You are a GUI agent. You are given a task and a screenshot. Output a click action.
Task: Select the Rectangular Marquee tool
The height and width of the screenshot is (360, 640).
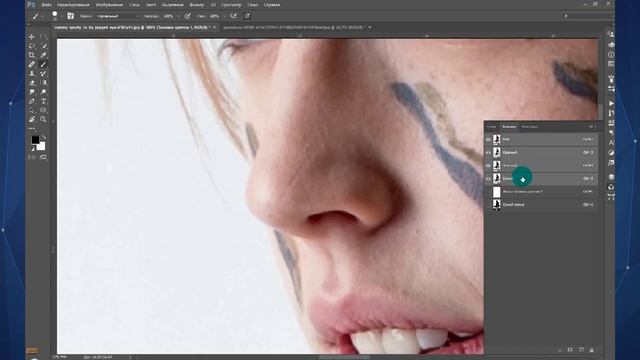point(43,37)
